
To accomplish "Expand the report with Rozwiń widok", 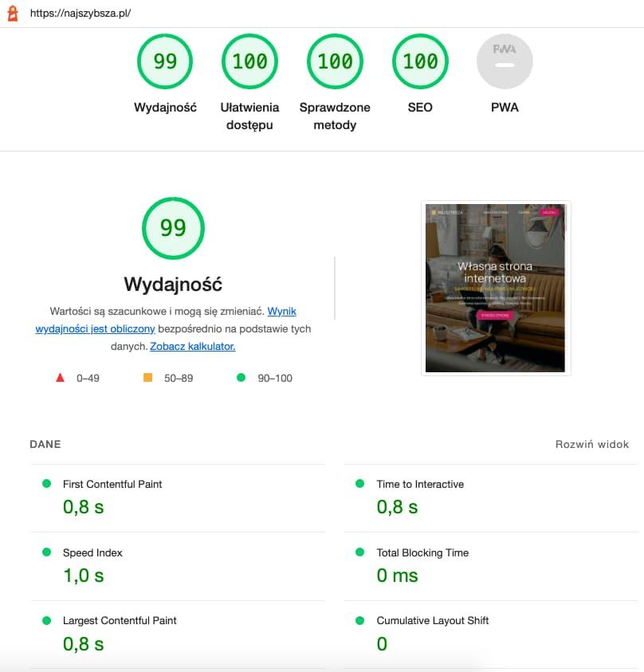I will 592,444.
